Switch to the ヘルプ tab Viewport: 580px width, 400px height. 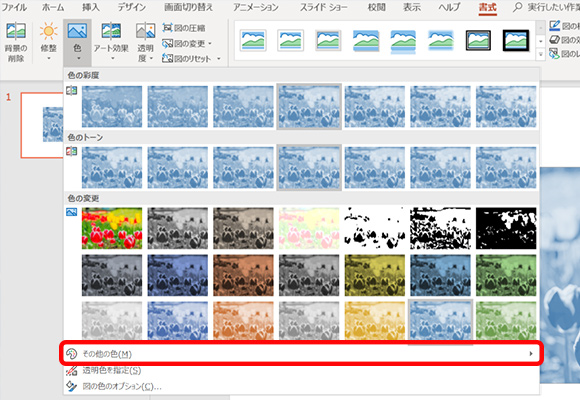click(x=449, y=7)
